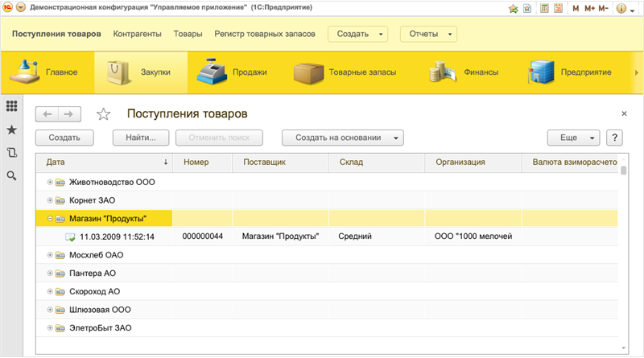Open the functions menu grid icon
Viewport: 644px width, 358px height.
[12, 106]
